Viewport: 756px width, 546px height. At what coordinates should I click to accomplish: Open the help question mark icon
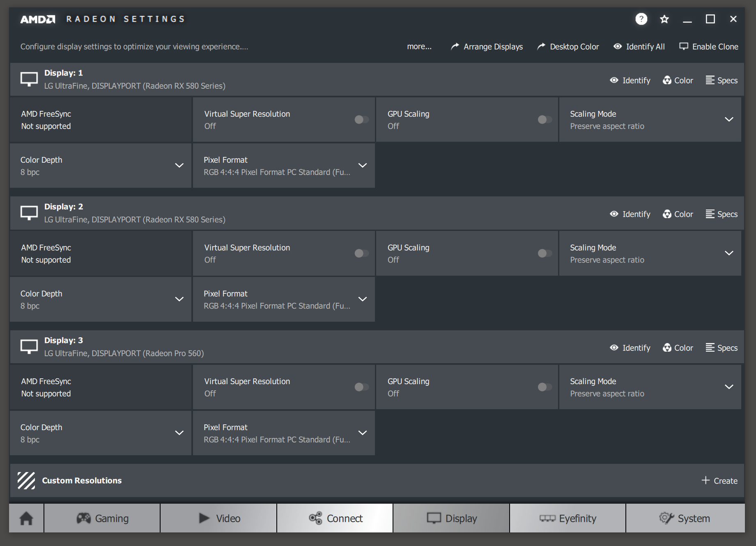641,19
